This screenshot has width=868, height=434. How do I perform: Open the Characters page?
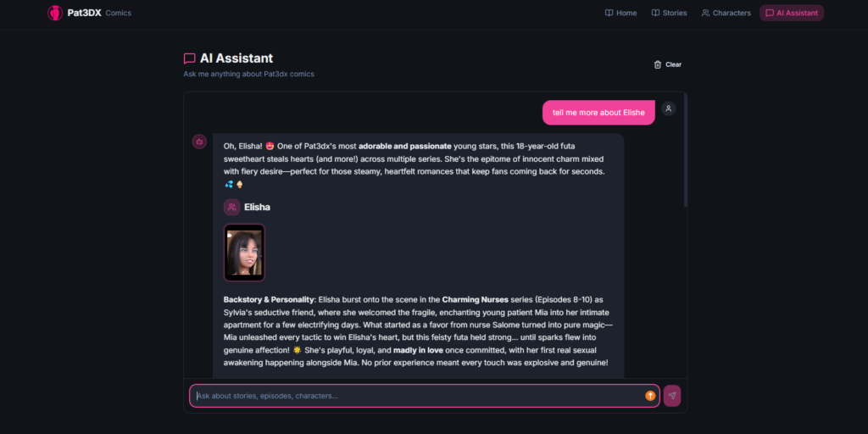pyautogui.click(x=726, y=13)
